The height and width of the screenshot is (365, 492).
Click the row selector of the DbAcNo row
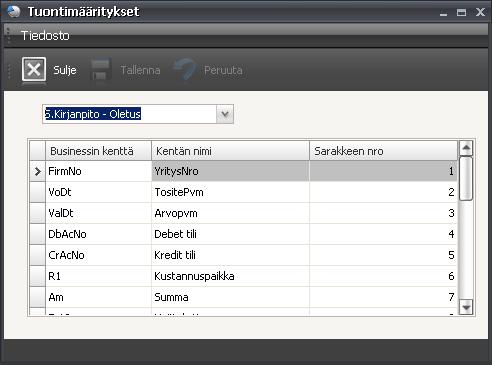(37, 234)
